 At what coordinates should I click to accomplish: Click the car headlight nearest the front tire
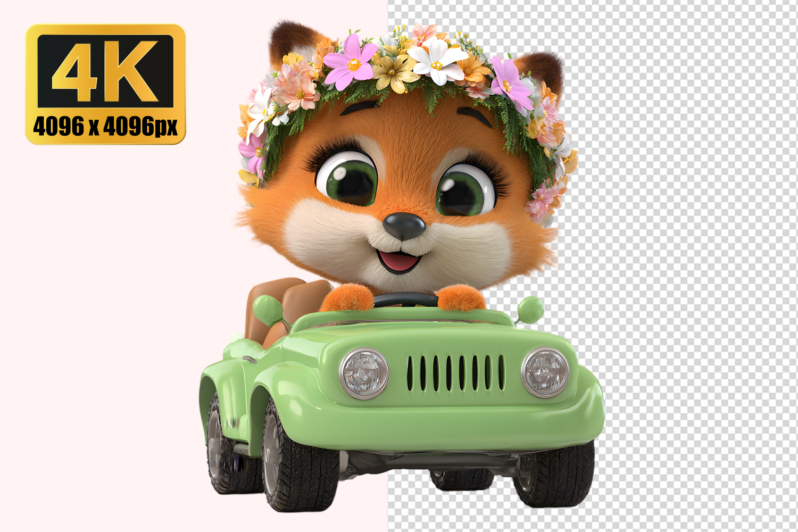[x=364, y=373]
